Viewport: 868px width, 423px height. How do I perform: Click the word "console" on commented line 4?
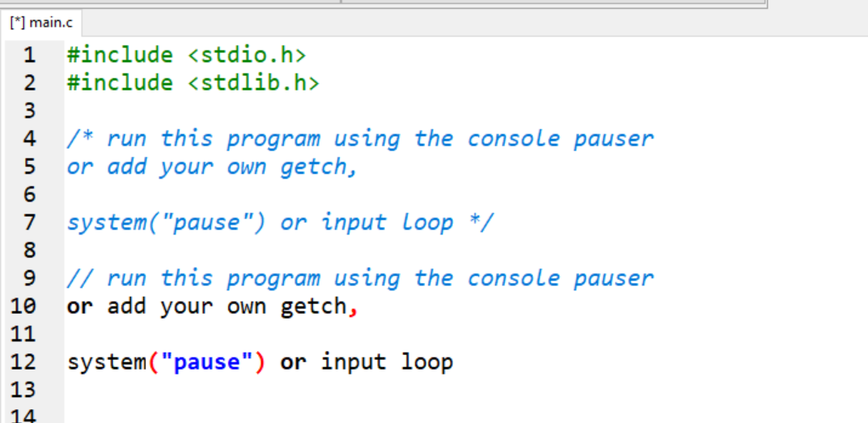pyautogui.click(x=513, y=139)
